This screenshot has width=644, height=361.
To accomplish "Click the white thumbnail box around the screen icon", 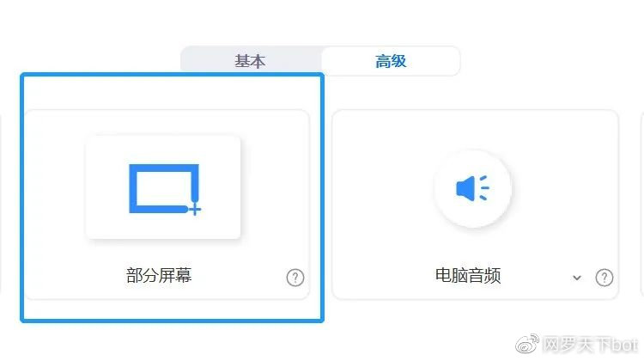I will tap(163, 187).
